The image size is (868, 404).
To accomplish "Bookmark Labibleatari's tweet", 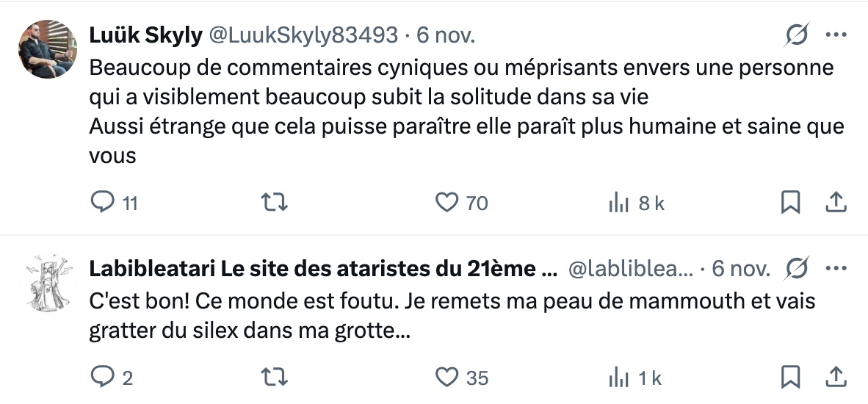I will coord(789,378).
